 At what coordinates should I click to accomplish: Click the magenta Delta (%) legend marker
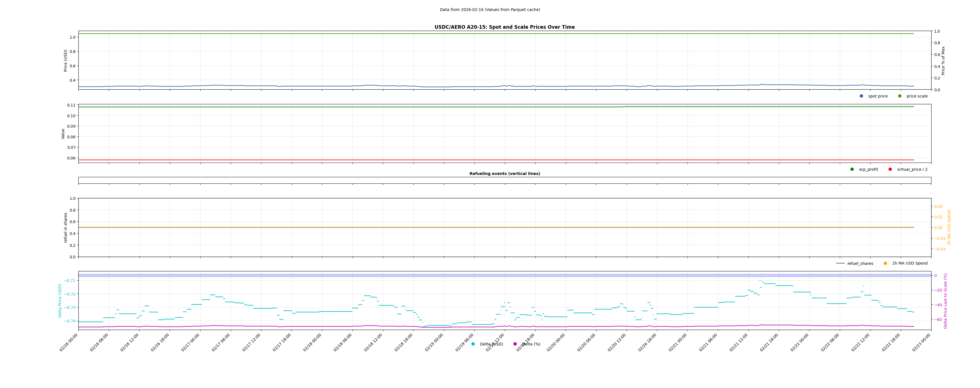point(515,344)
